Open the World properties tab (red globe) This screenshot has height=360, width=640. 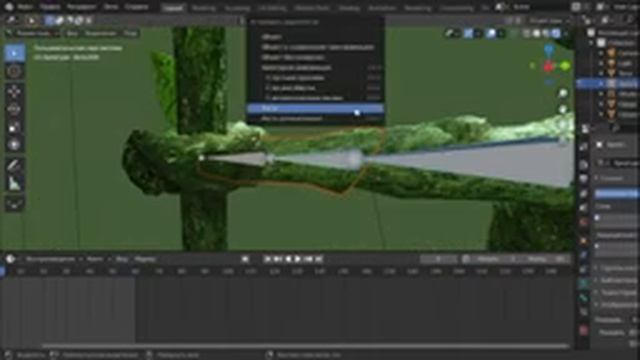click(x=584, y=222)
